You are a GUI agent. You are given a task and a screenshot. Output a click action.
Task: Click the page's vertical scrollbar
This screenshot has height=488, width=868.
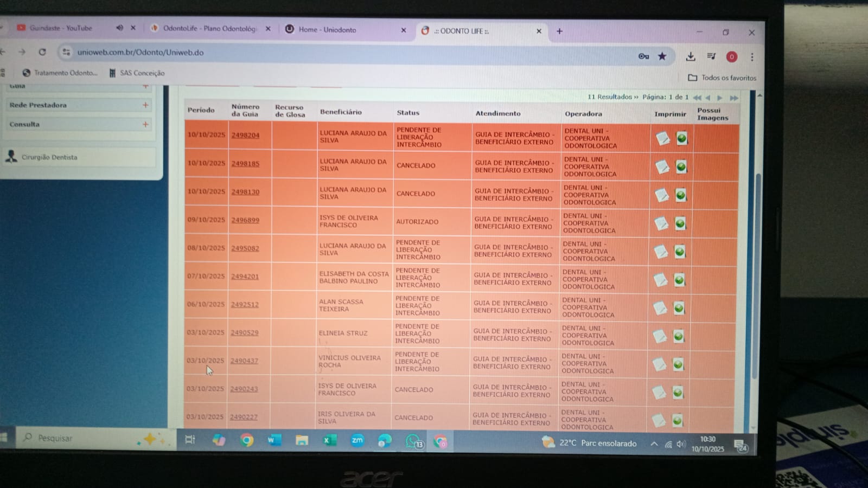pos(757,277)
